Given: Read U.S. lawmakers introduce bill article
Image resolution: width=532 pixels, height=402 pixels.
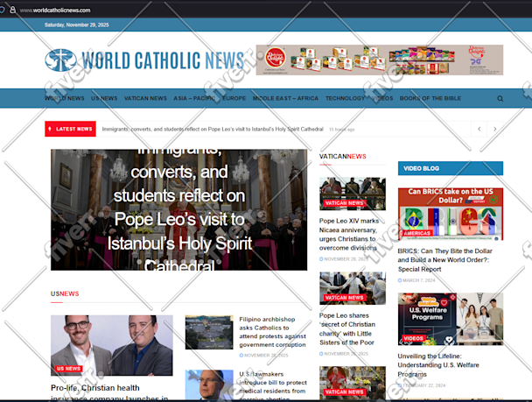Looking at the screenshot, I should tap(273, 386).
